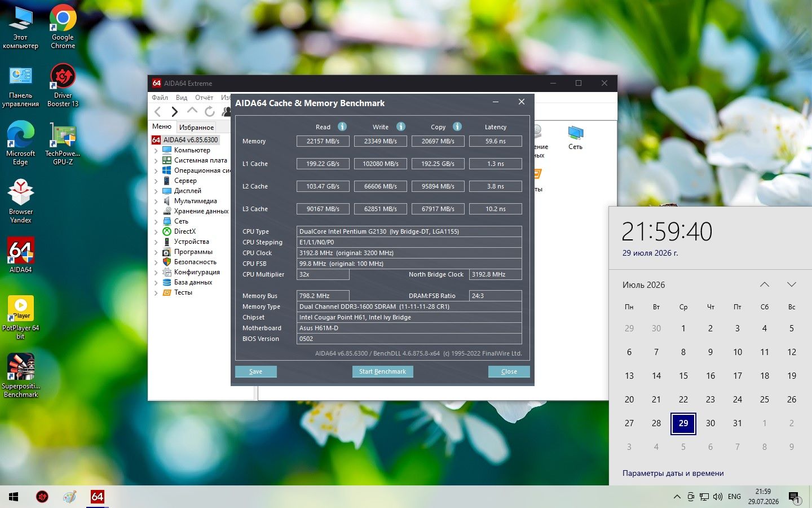The height and width of the screenshot is (508, 812).
Task: Show hidden tray icons chevron
Action: coord(677,497)
